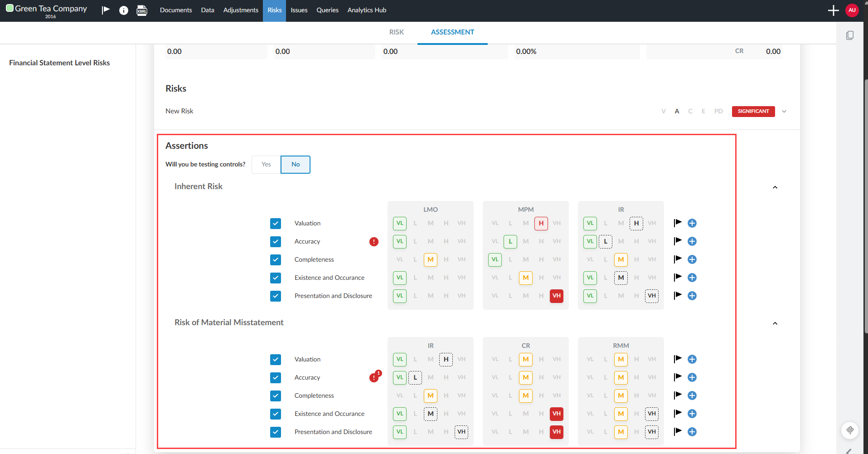Open the copy documents panel icon on the right edge

[850, 35]
